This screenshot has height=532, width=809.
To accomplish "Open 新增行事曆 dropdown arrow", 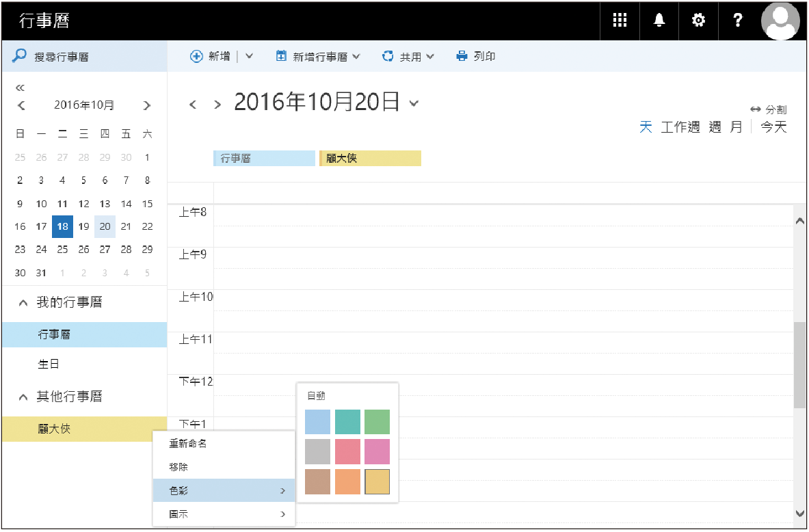I will (356, 57).
